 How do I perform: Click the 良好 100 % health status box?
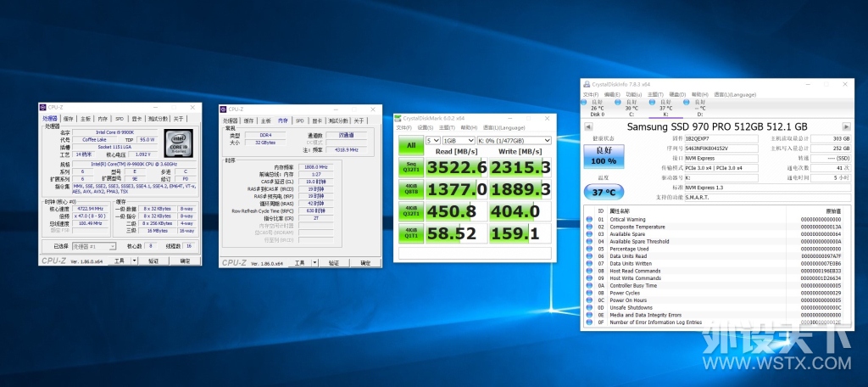tap(604, 157)
